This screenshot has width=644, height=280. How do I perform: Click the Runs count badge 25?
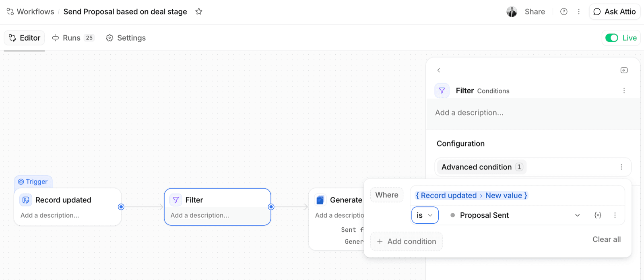tap(89, 38)
